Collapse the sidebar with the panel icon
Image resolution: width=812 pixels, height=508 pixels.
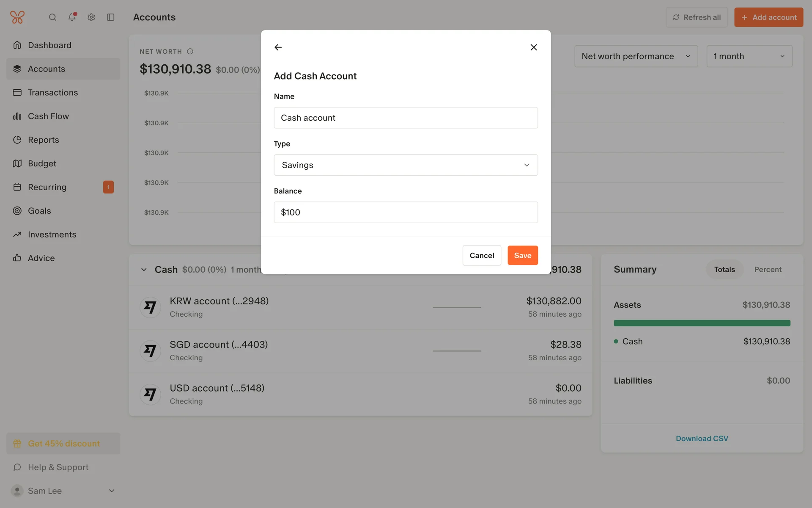pyautogui.click(x=111, y=17)
